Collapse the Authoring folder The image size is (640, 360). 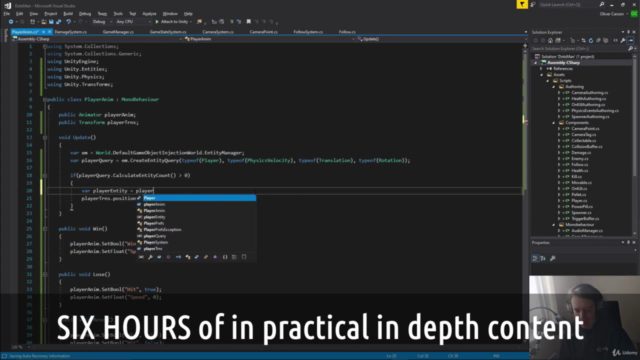tap(553, 87)
